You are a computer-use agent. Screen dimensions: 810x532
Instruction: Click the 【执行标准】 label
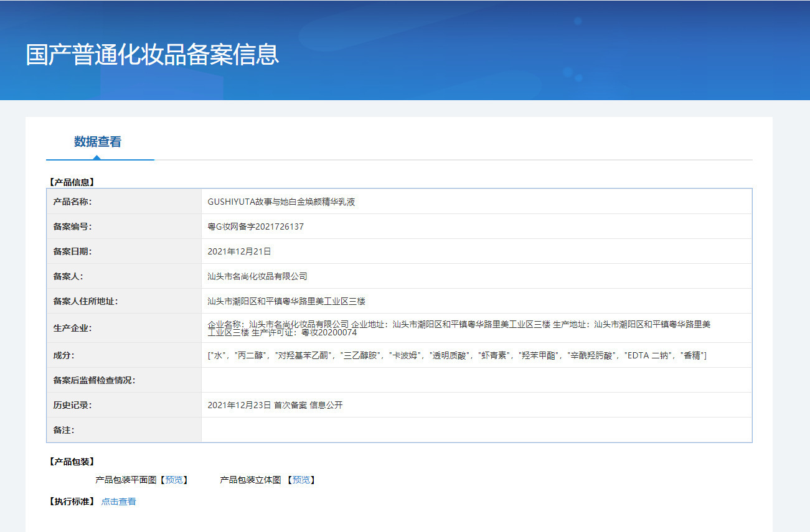coord(71,502)
